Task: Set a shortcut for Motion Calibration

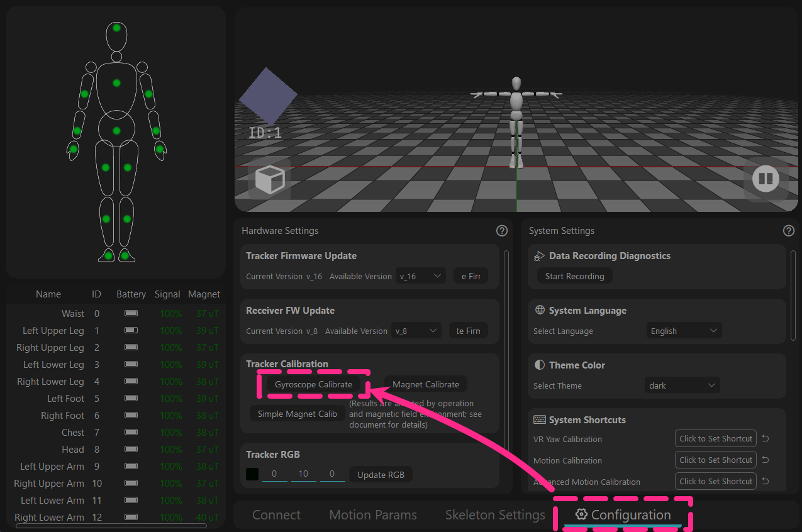Action: pyautogui.click(x=716, y=460)
